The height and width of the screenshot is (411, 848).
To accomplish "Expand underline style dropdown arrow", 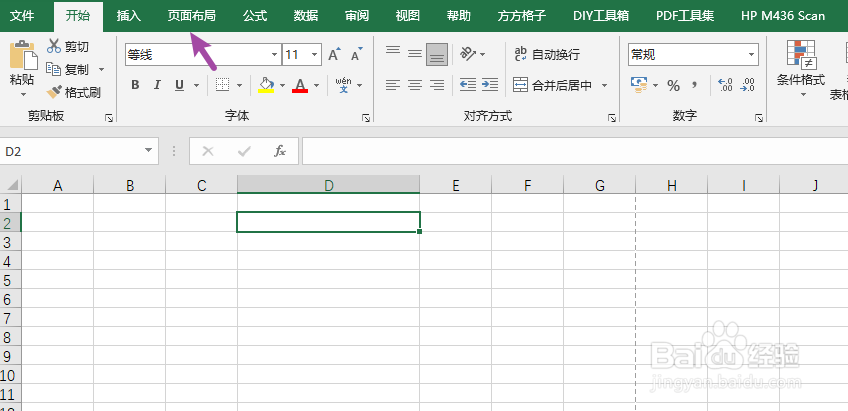I will [x=196, y=85].
